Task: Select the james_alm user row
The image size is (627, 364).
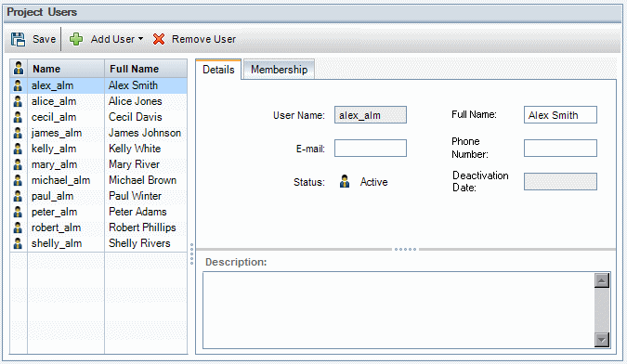Action: coord(98,133)
